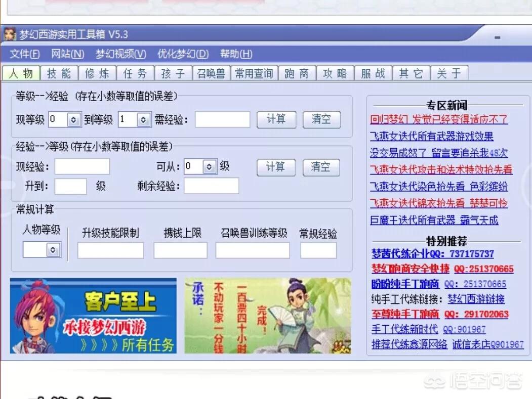Click the 客户至上 advertisement banner
The height and width of the screenshot is (399, 532).
point(93,316)
